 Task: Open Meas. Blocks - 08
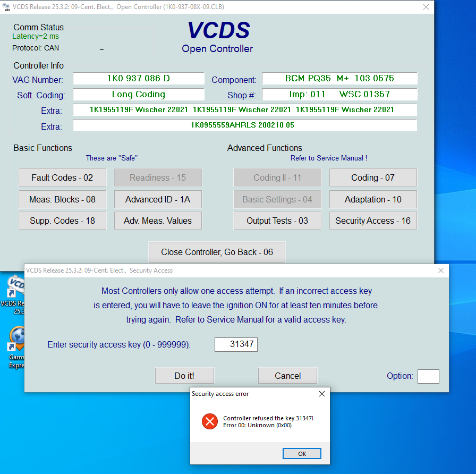pyautogui.click(x=62, y=199)
